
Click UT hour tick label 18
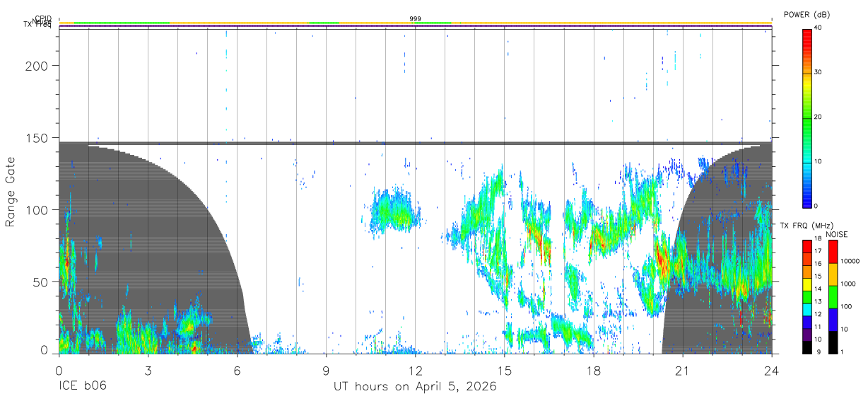click(594, 370)
